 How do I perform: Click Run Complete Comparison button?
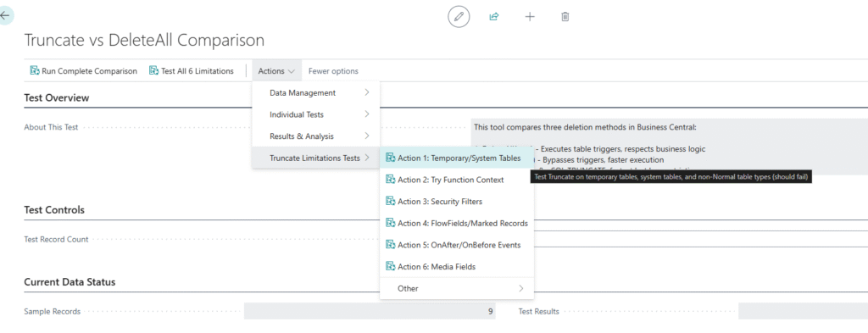tap(83, 71)
